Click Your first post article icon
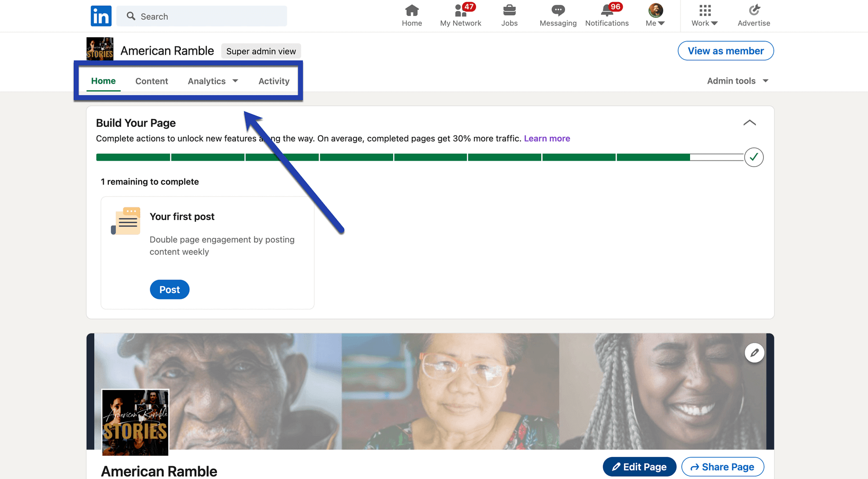The image size is (868, 479). coord(126,221)
